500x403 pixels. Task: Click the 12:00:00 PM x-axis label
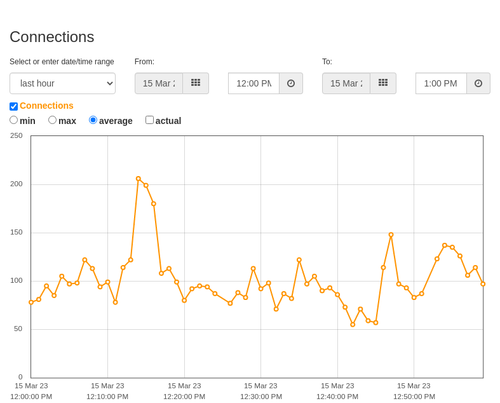(x=31, y=397)
